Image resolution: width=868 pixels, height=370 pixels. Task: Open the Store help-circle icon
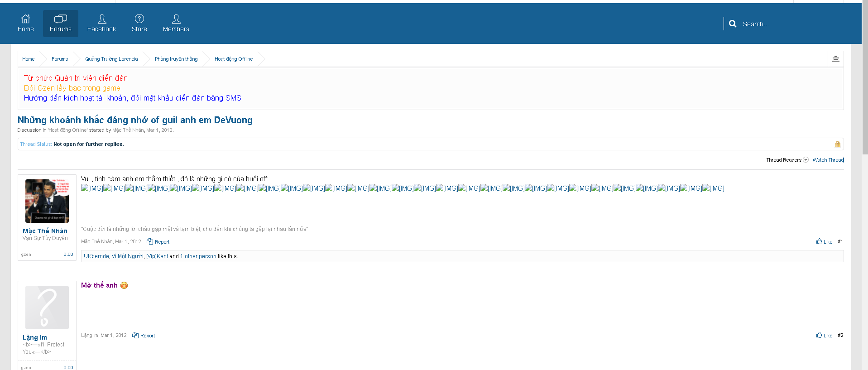pyautogui.click(x=139, y=19)
